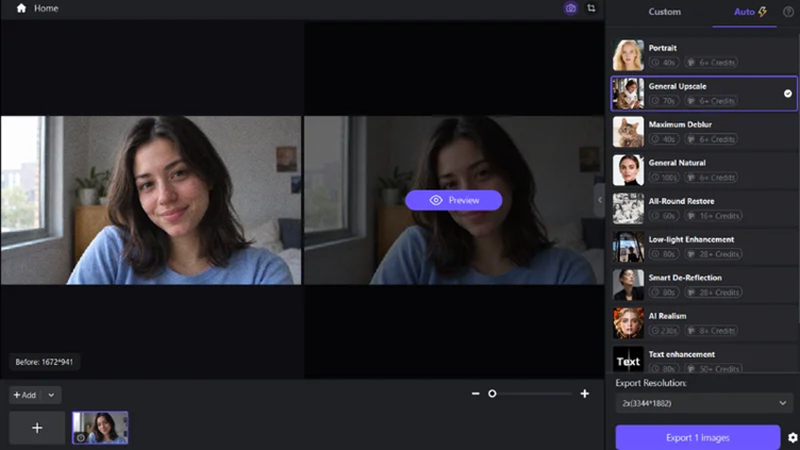Toggle the General Upscale selected checkmark
Viewport: 800px width, 450px height.
pyautogui.click(x=788, y=93)
